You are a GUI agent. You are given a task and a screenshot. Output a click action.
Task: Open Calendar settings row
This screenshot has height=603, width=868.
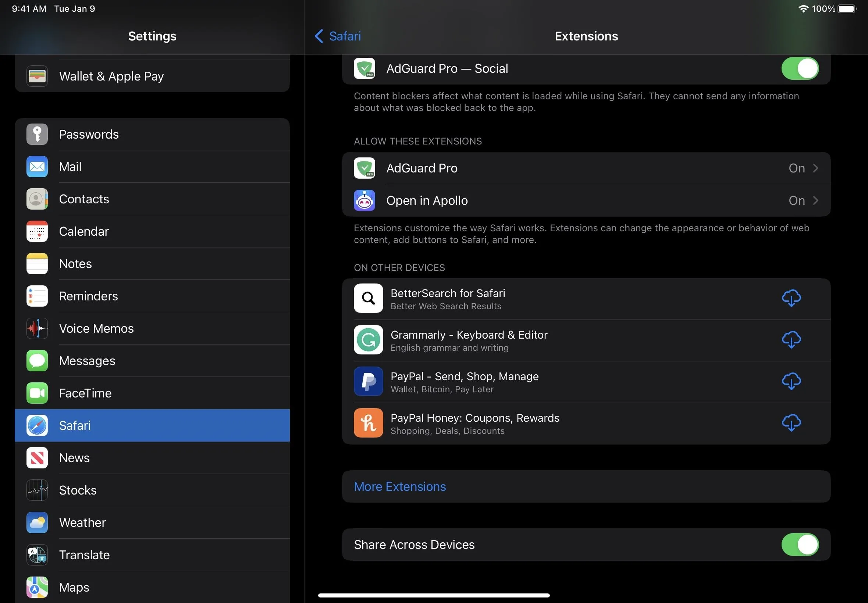(152, 231)
